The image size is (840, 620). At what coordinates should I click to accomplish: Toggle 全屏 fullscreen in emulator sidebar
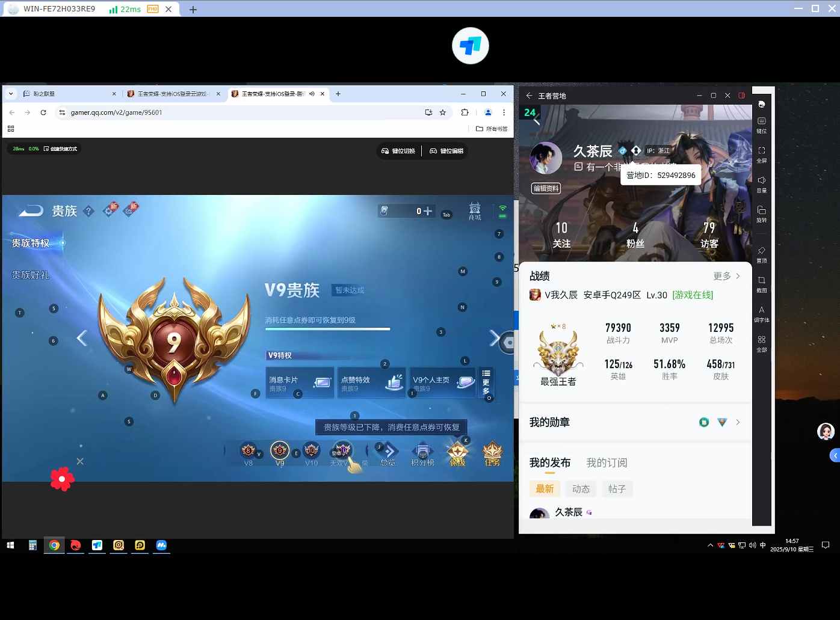[x=761, y=155]
